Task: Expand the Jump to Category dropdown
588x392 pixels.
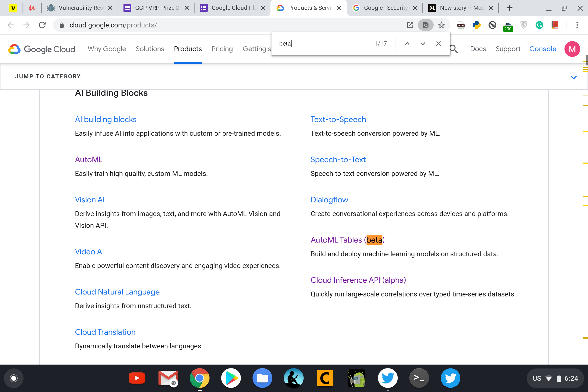Action: tap(574, 77)
